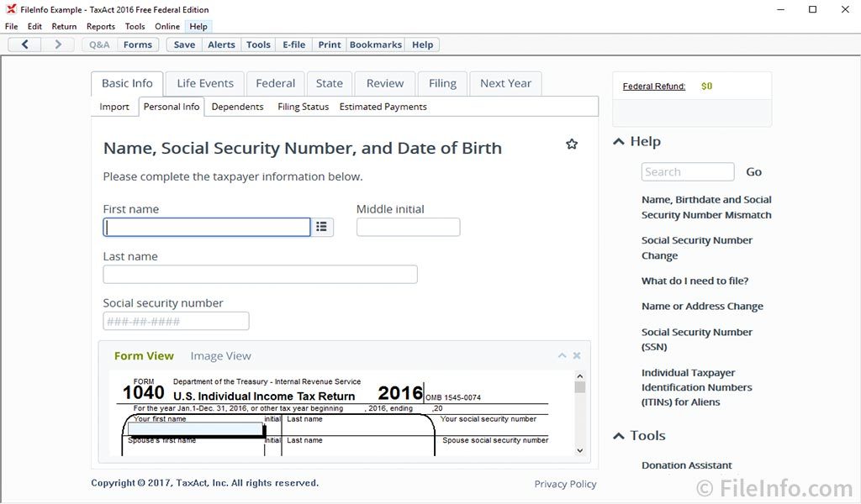861x504 pixels.
Task: Click the Help toolbar button
Action: coord(423,45)
